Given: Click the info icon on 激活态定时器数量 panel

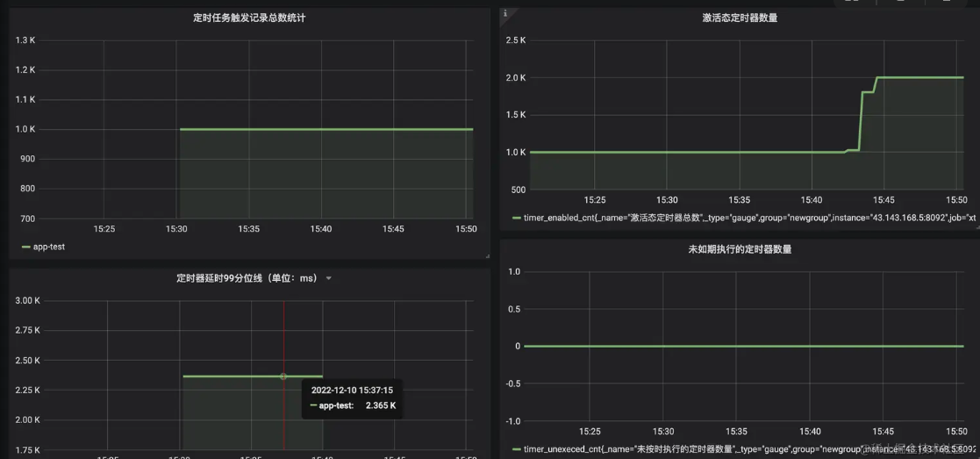Looking at the screenshot, I should pyautogui.click(x=505, y=13).
